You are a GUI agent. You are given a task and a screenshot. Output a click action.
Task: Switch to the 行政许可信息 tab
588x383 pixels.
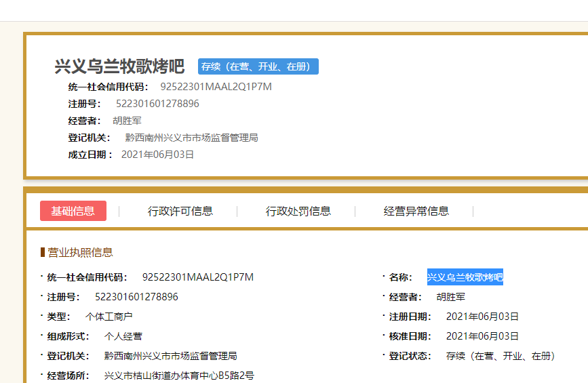click(180, 211)
